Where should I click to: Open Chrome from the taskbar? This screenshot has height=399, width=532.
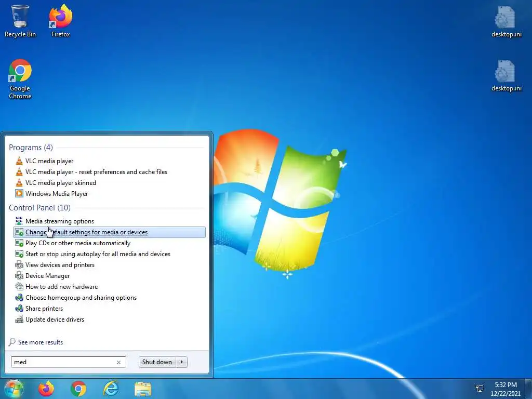pyautogui.click(x=78, y=389)
